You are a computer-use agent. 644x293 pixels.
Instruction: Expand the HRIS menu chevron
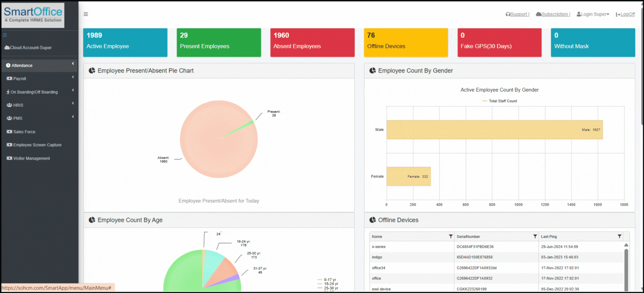tap(73, 103)
